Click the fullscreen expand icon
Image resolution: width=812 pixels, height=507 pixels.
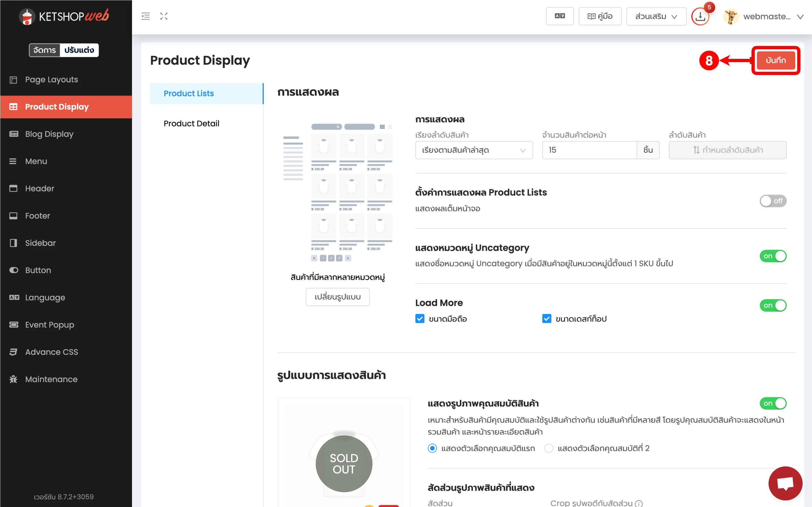[164, 16]
